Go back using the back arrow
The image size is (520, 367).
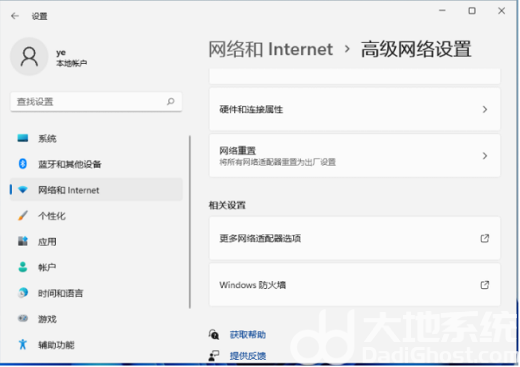click(x=15, y=16)
